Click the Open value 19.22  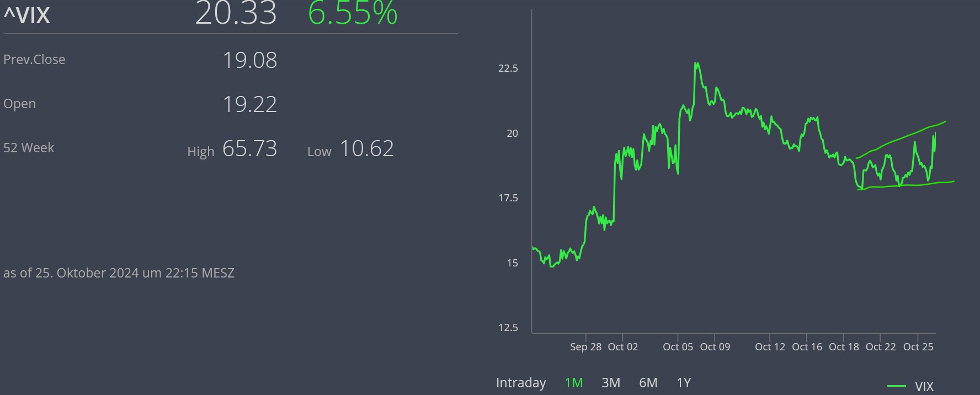tap(249, 104)
